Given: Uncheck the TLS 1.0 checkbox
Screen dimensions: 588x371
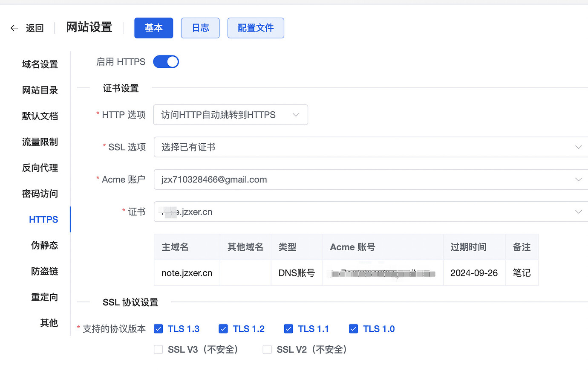Looking at the screenshot, I should click(x=353, y=329).
